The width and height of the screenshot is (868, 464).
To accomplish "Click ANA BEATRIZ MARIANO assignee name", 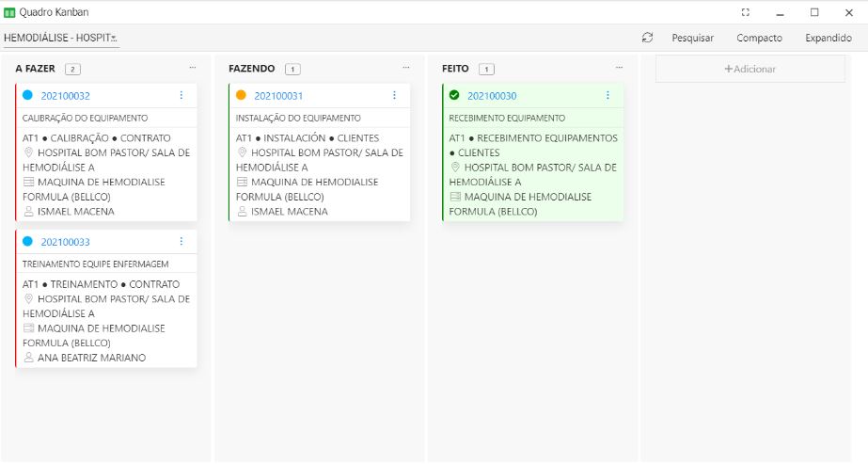I will [x=92, y=358].
